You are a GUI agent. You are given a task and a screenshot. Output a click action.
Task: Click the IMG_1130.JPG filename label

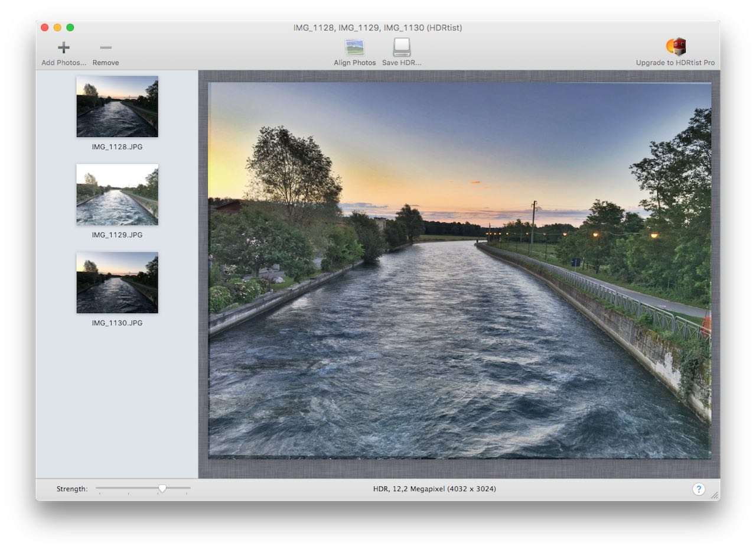click(117, 323)
